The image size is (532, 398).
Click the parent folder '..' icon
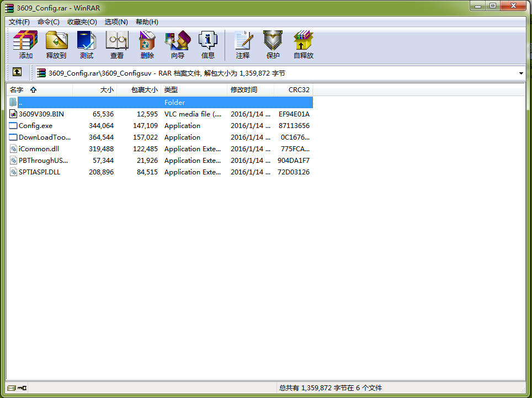pyautogui.click(x=13, y=102)
